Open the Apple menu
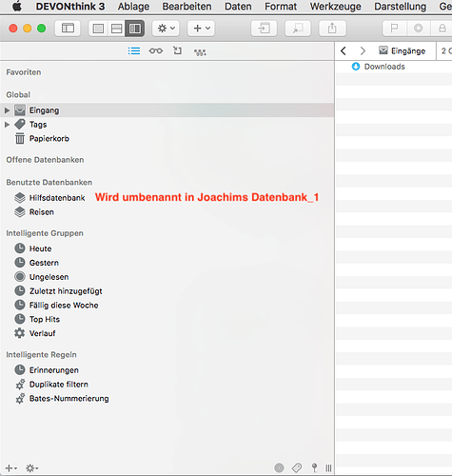The image size is (452, 476). [16, 7]
